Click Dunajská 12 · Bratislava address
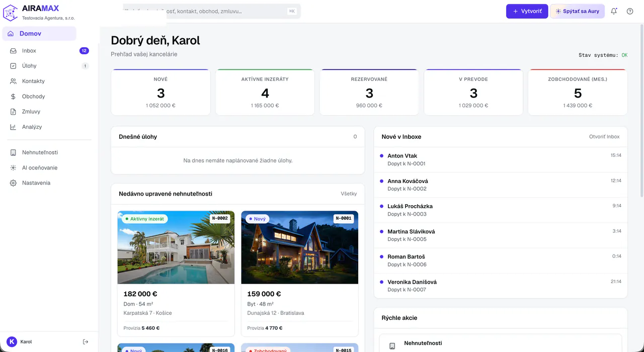Screen dimensions: 644x352 tap(276, 313)
